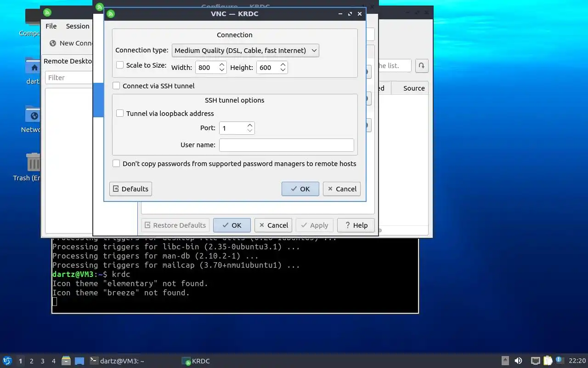Switch to virtual desktop 2
Image resolution: width=588 pixels, height=368 pixels.
pyautogui.click(x=32, y=361)
